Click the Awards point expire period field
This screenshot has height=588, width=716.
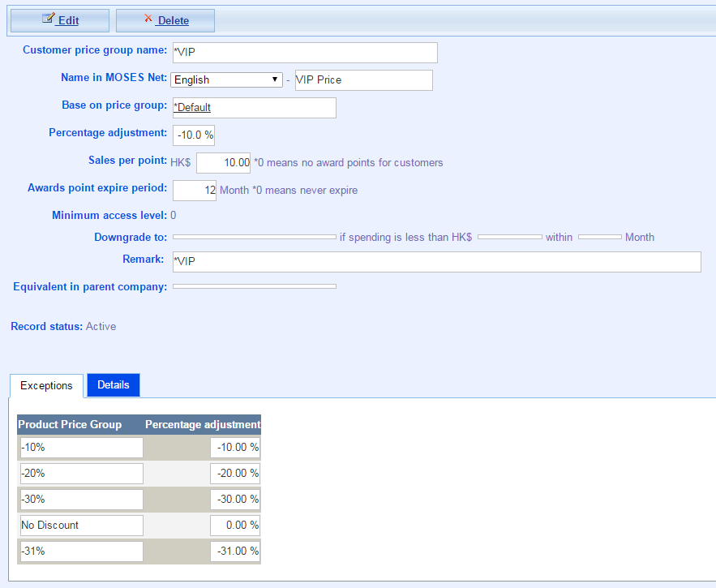(x=195, y=190)
